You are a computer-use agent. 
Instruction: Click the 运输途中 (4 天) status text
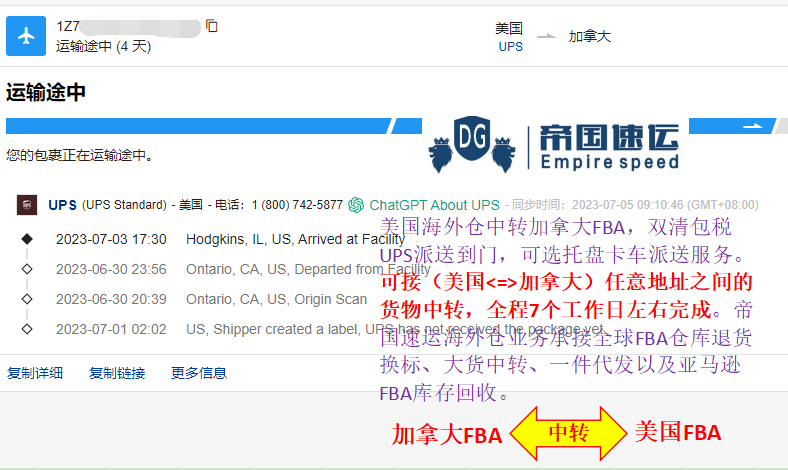(x=104, y=47)
